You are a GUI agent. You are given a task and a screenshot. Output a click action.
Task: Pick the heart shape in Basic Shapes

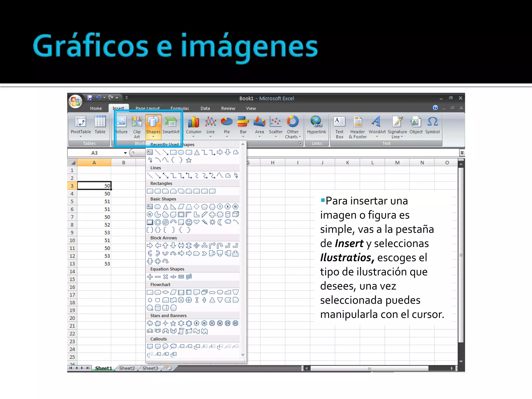pyautogui.click(x=197, y=222)
